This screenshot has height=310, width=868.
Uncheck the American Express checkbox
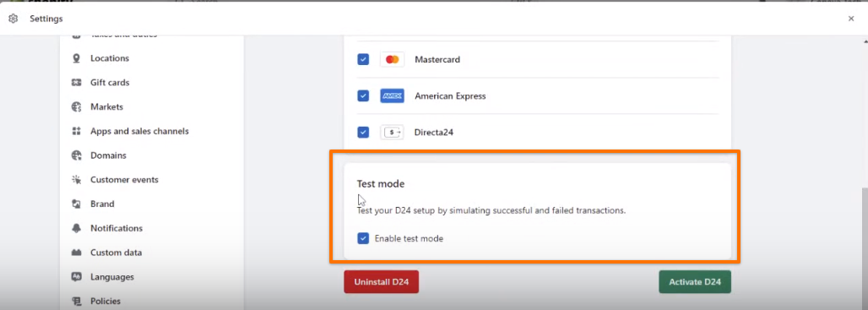click(363, 95)
